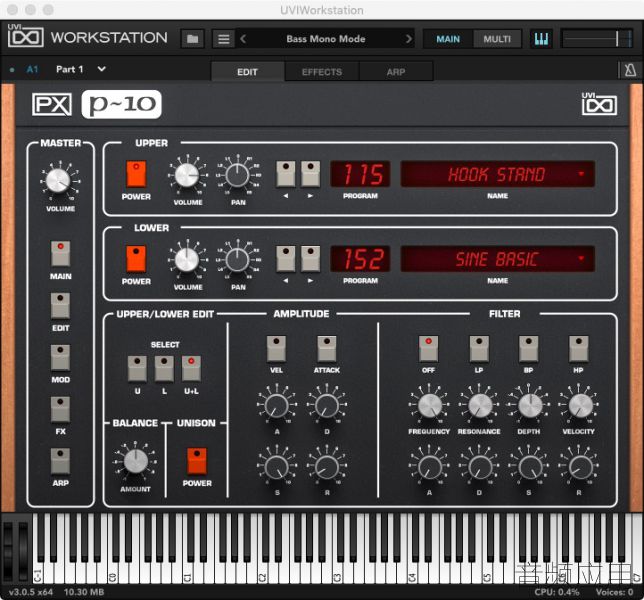Image resolution: width=644 pixels, height=600 pixels.
Task: Click the filter Velocity knob
Action: (x=580, y=405)
